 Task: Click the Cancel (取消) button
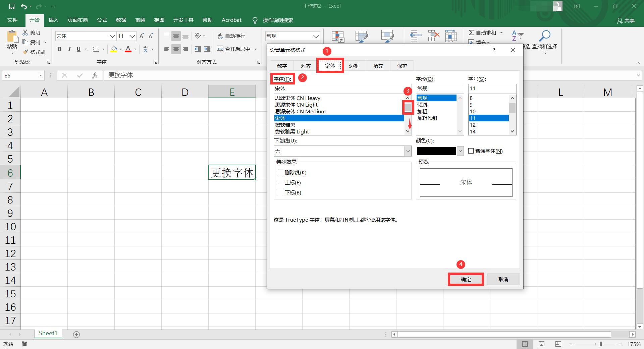tap(503, 279)
